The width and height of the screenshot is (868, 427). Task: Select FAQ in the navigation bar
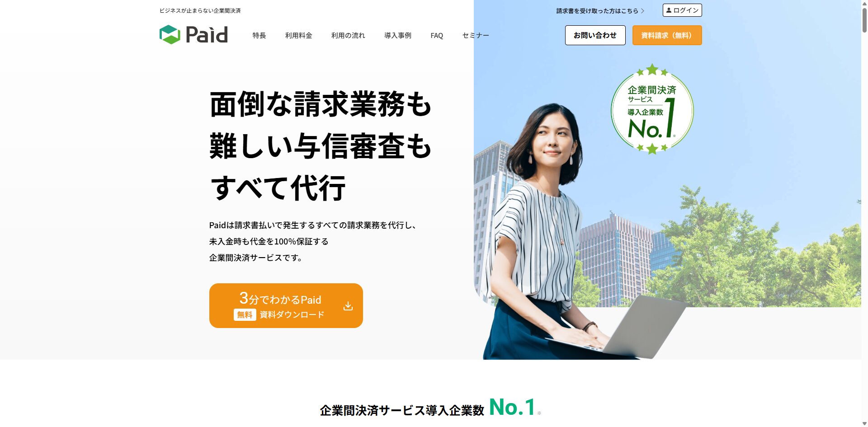(x=437, y=35)
